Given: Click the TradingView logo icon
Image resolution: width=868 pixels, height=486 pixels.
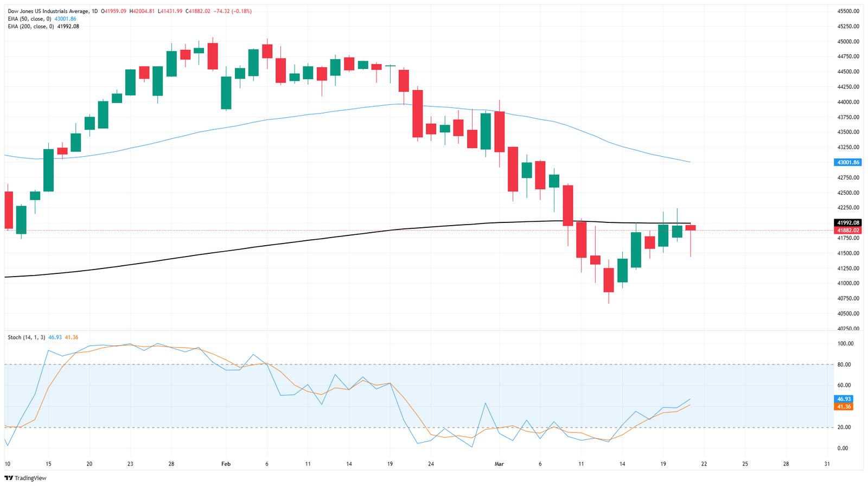Looking at the screenshot, I should pyautogui.click(x=10, y=478).
